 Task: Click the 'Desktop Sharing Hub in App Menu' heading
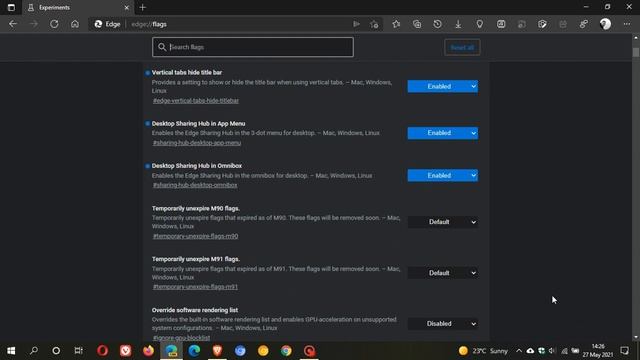coord(198,123)
